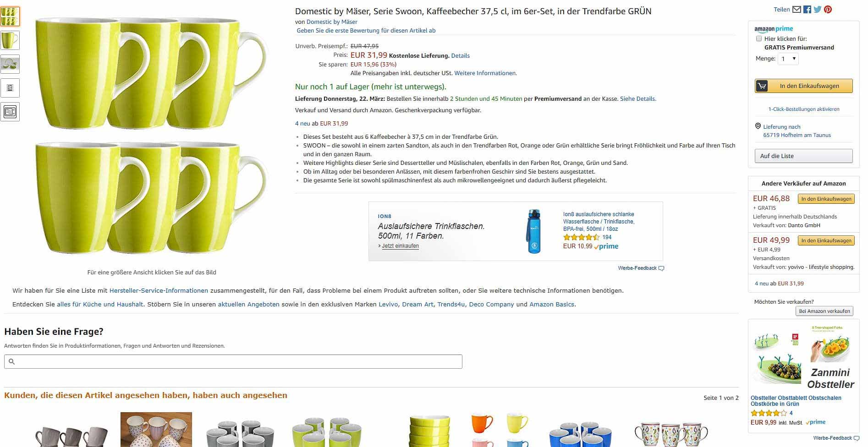The image size is (868, 447).
Task: Click 1-Click-Bestellungen aktivieren link
Action: click(804, 109)
